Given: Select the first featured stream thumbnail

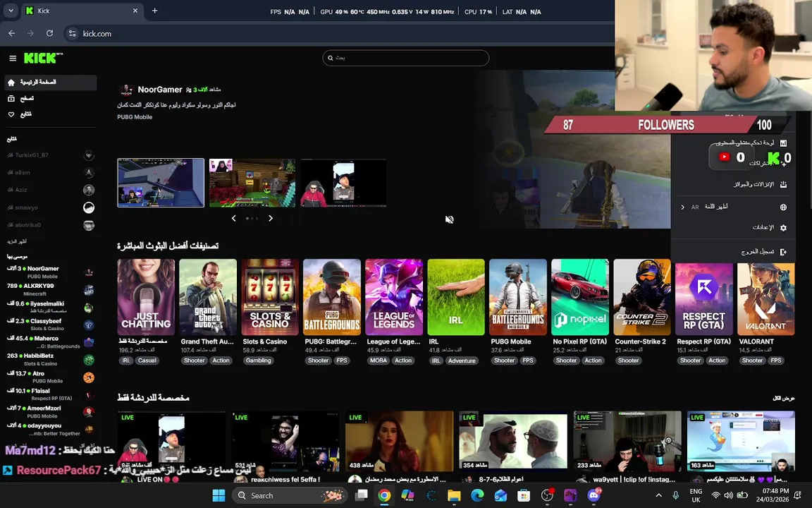Looking at the screenshot, I should [161, 183].
